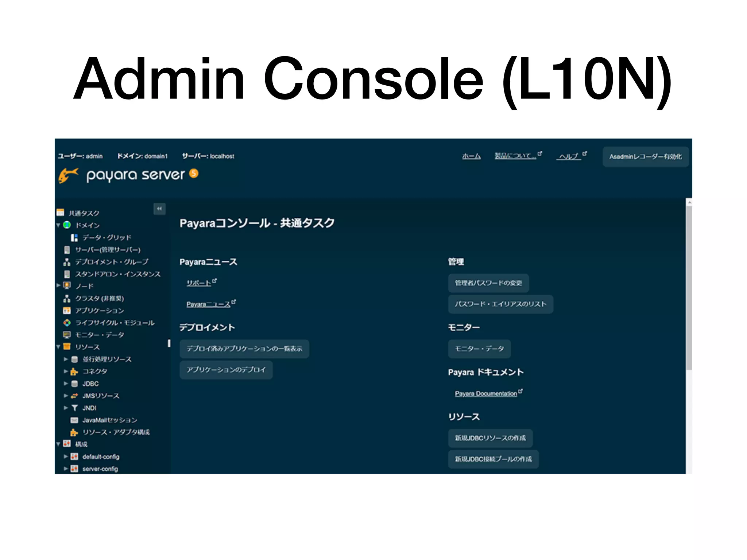The width and height of the screenshot is (747, 560).
Task: Click the コネクタ puzzle icon
Action: (x=74, y=372)
